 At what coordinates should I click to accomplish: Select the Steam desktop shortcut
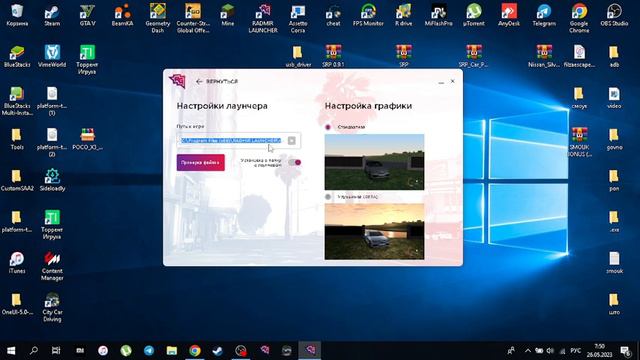click(52, 15)
